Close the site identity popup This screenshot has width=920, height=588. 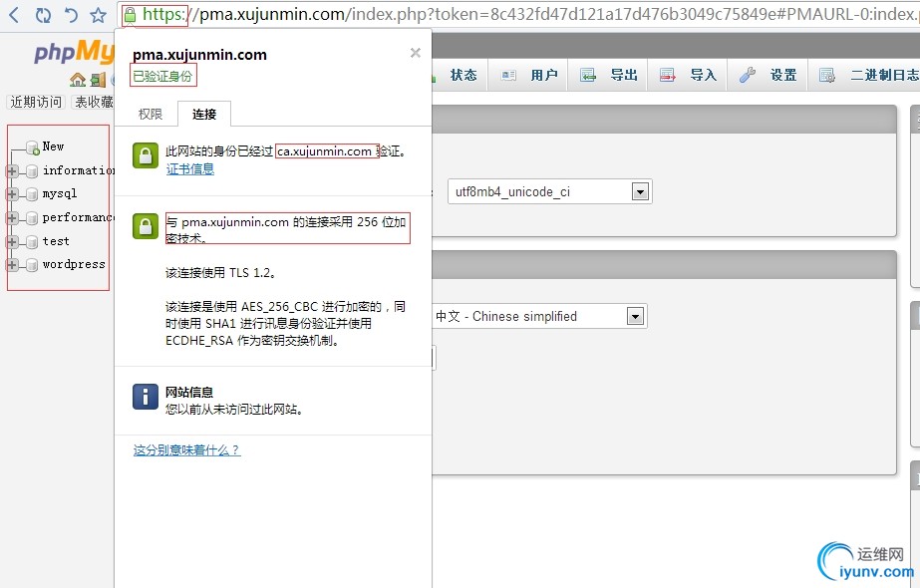click(416, 53)
